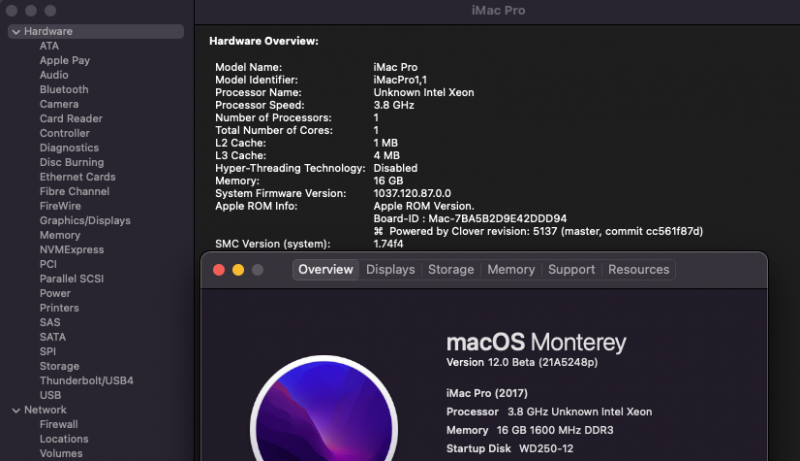This screenshot has height=461, width=800.
Task: Click the Board-ID Mac-7BA5B2D9E42DDD94 line
Action: (x=470, y=219)
